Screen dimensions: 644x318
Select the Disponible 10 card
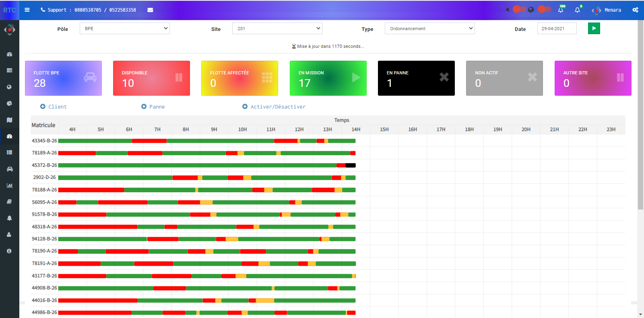(151, 78)
